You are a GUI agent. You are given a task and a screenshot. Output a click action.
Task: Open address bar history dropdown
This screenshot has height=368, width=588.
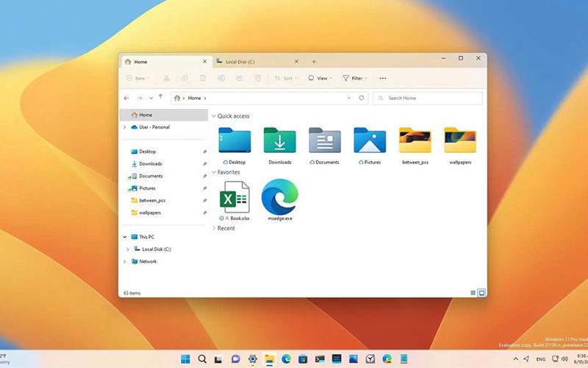pyautogui.click(x=348, y=98)
